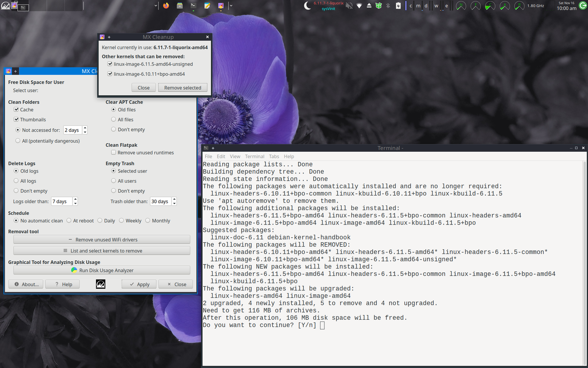This screenshot has width=588, height=368.
Task: Open the Terminal window menu from its titlebar icon
Action: [205, 148]
